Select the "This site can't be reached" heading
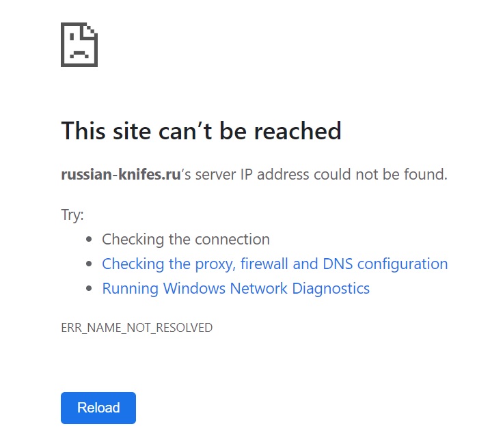 (201, 130)
